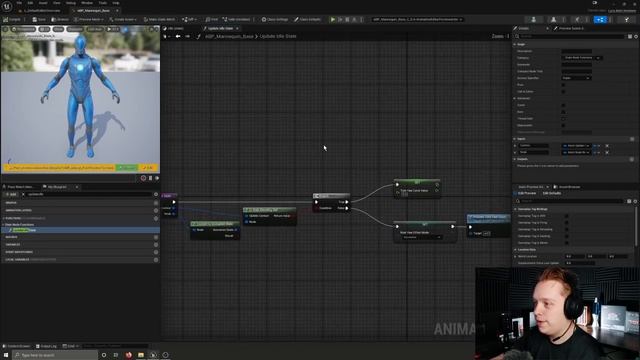
Task: Open the Perspective view mode dropdown
Action: (x=23, y=29)
